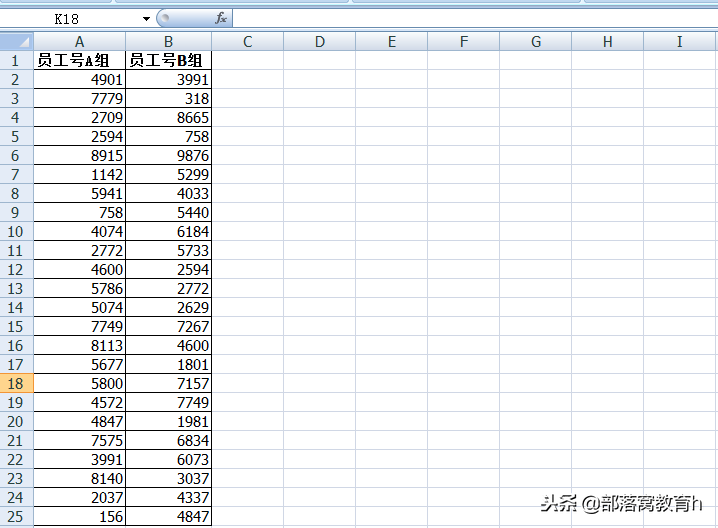Select row 5 header

coord(16,136)
